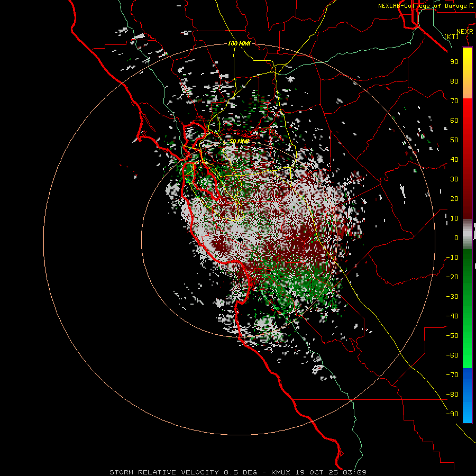Click the gray zero-velocity segment of color bar
Image resolution: width=476 pixels, height=476 pixels.
click(467, 234)
